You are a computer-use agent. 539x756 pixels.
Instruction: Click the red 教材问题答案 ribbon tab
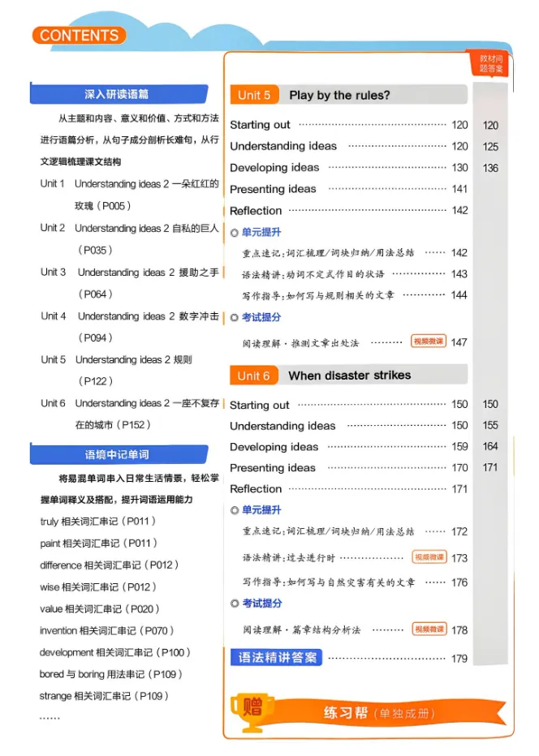(x=491, y=63)
